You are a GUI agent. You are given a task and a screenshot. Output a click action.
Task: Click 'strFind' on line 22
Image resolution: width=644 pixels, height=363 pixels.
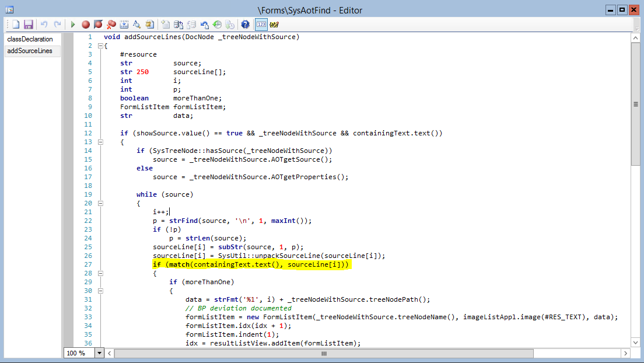tap(183, 221)
